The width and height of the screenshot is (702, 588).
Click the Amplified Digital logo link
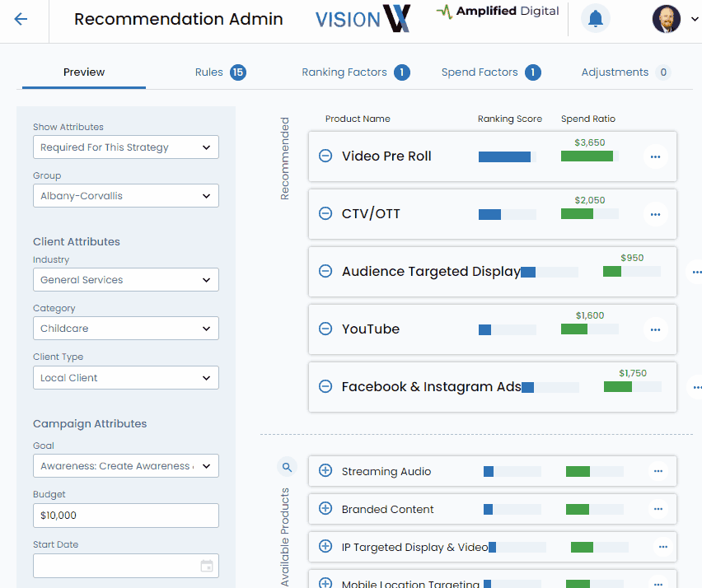point(498,12)
